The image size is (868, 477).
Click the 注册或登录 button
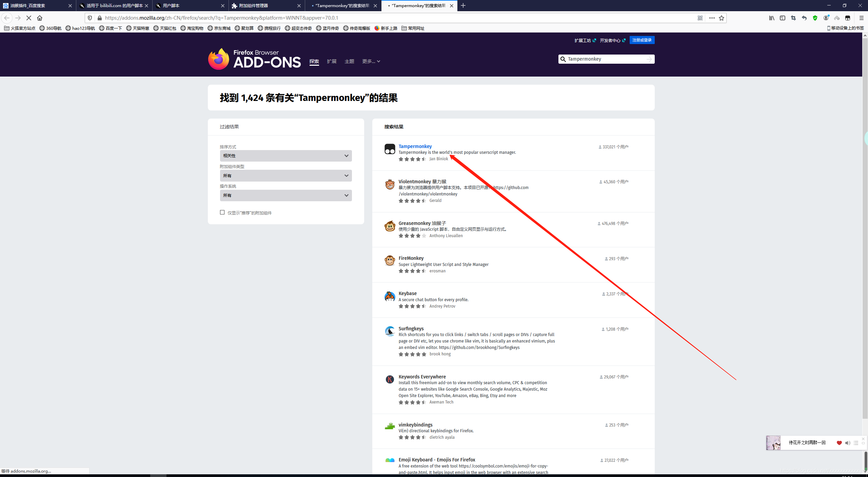click(x=642, y=40)
